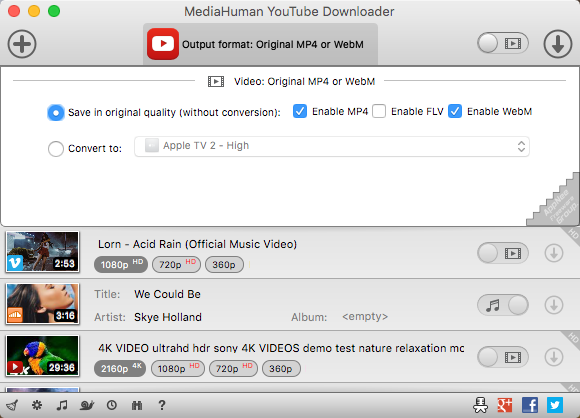Click the 4K VIDEO ultrahd hdr sony title

coord(281,348)
